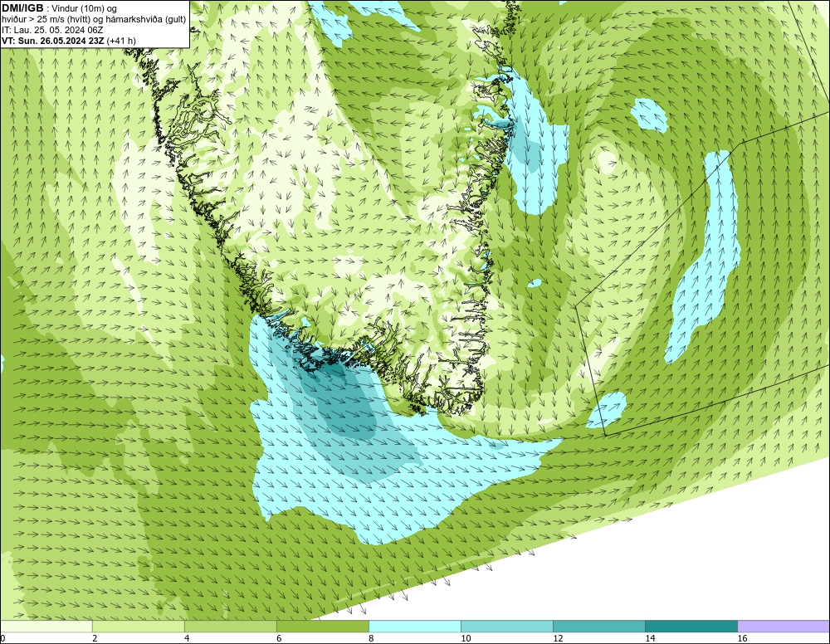Screen dimensions: 830x644
Task: Click the purple legend swatch above 16 m/s
Action: click(x=784, y=627)
